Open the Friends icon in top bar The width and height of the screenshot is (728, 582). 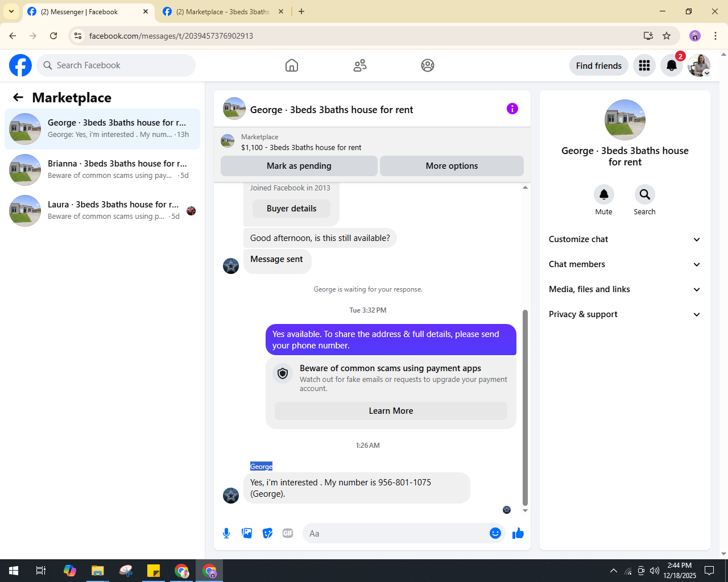pyautogui.click(x=360, y=65)
